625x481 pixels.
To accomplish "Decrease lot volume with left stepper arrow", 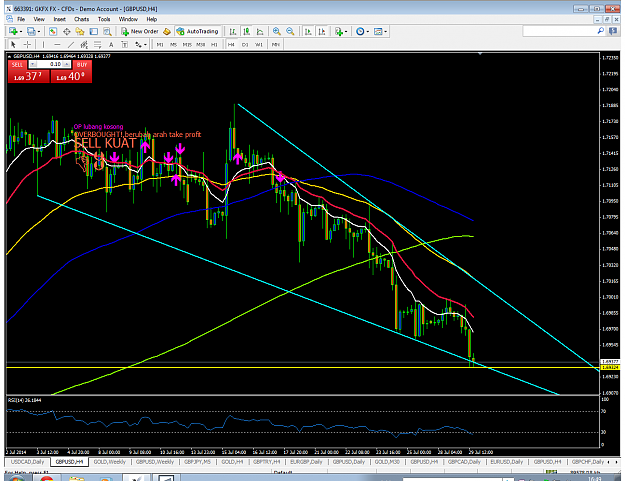I will [33, 64].
